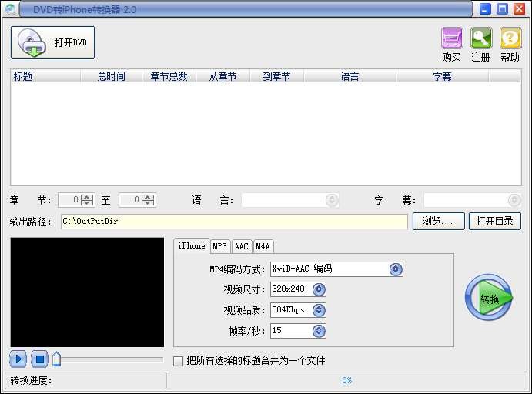The image size is (532, 394).
Task: Click the 浏览... browse button
Action: pyautogui.click(x=438, y=222)
